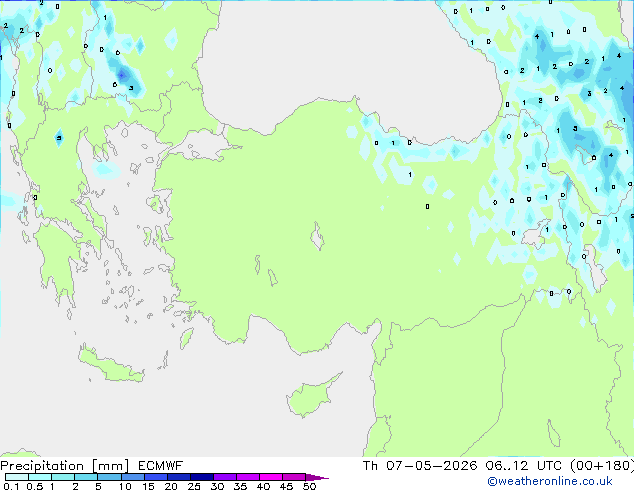Click the island of Cyprus on map
This screenshot has width=634, height=490.
click(311, 397)
